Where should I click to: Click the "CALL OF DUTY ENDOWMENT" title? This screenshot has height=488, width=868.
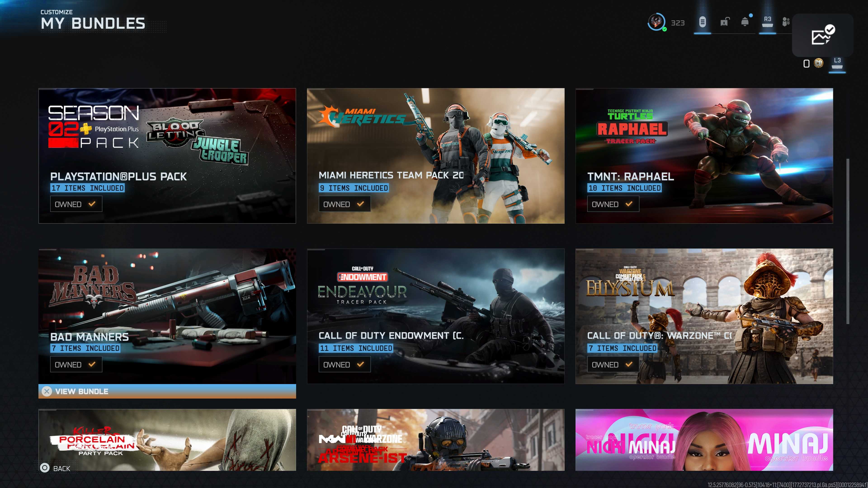[x=391, y=335]
